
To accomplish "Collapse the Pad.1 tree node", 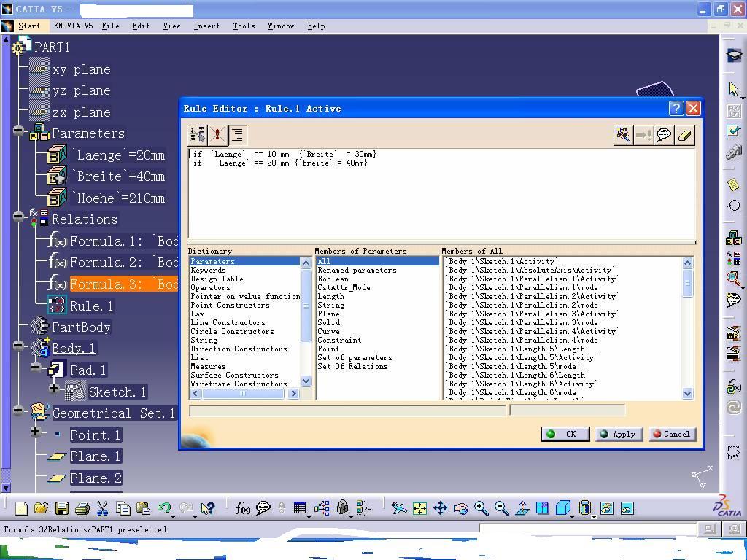I will [36, 367].
